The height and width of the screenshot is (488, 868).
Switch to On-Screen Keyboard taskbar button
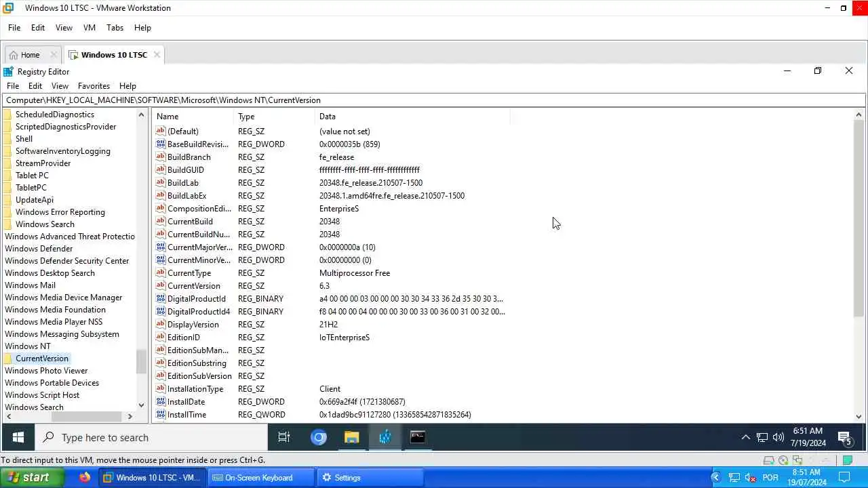click(260, 478)
